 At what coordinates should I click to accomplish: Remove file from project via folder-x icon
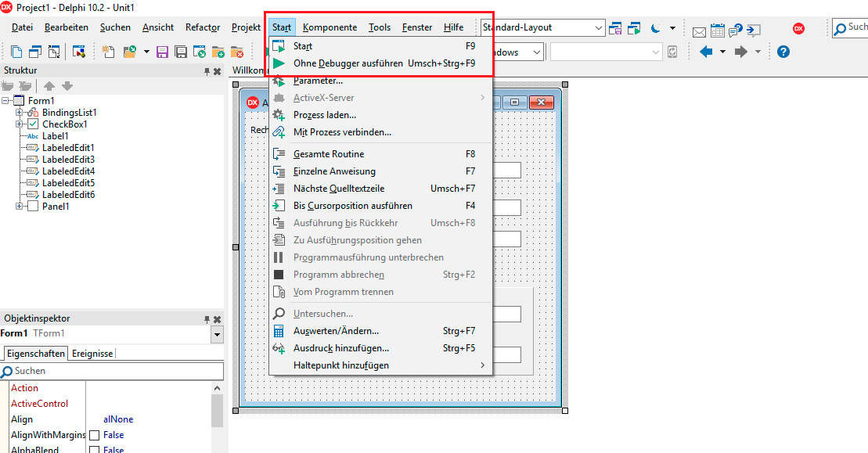pyautogui.click(x=237, y=52)
